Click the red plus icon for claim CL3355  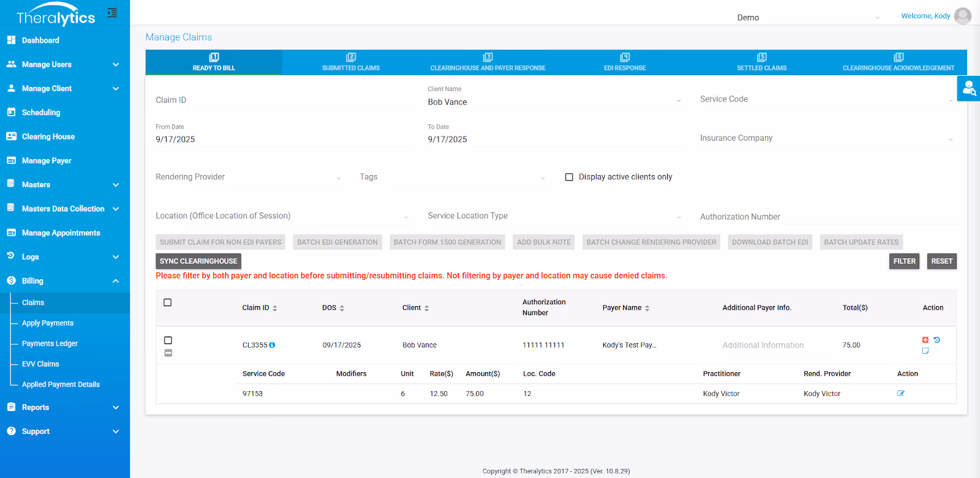(925, 340)
